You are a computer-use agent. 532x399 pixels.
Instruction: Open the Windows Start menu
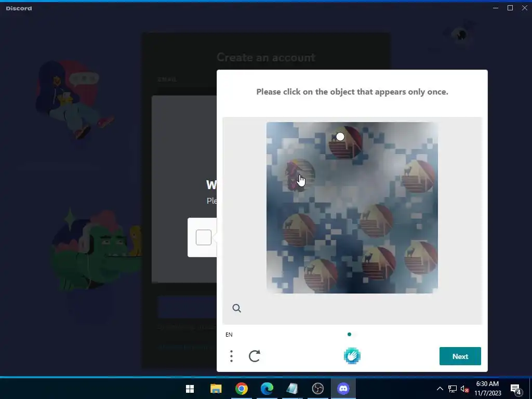click(190, 389)
